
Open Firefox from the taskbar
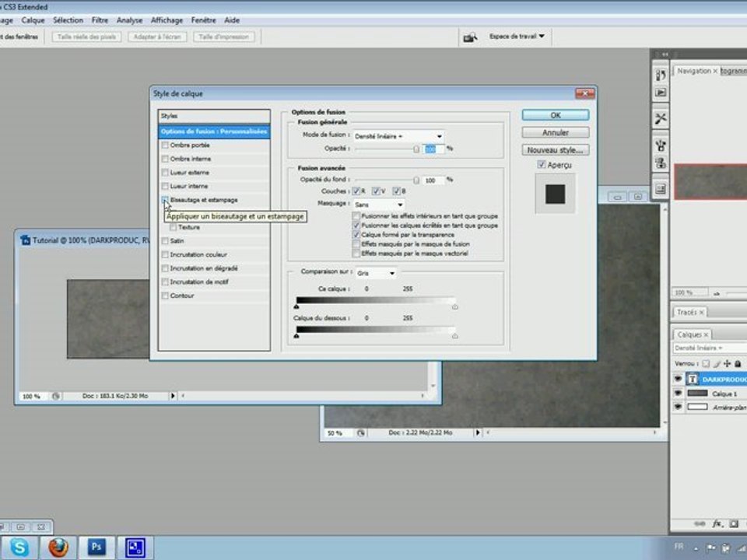58,547
